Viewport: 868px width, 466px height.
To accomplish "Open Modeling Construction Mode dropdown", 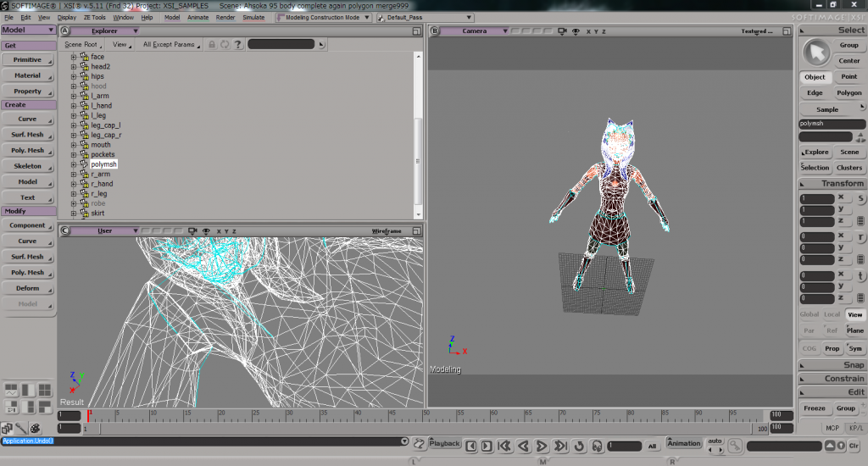I will tap(323, 18).
